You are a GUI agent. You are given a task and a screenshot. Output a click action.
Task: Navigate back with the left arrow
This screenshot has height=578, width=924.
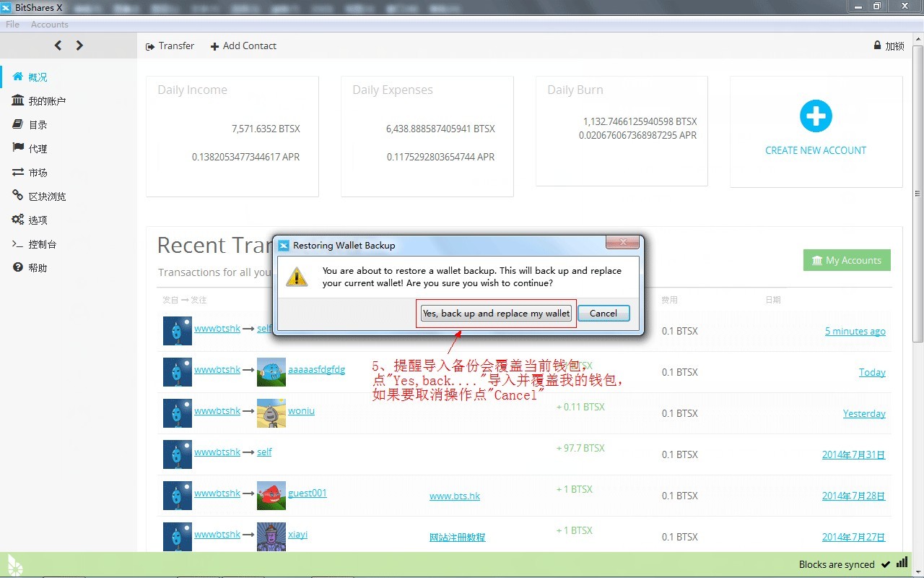(x=58, y=46)
